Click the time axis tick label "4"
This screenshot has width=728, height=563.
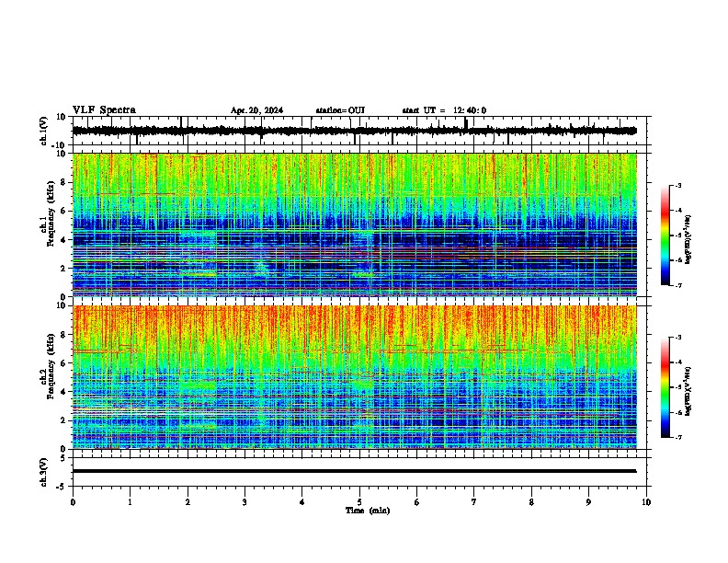tap(302, 502)
